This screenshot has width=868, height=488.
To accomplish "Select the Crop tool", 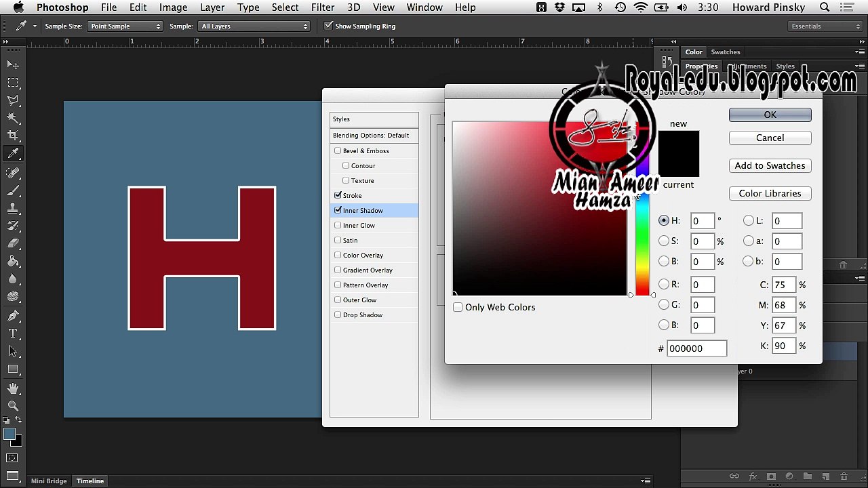I will click(x=13, y=136).
